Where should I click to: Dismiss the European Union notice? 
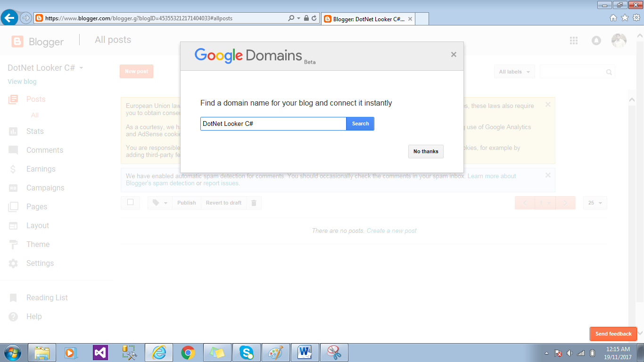click(548, 105)
